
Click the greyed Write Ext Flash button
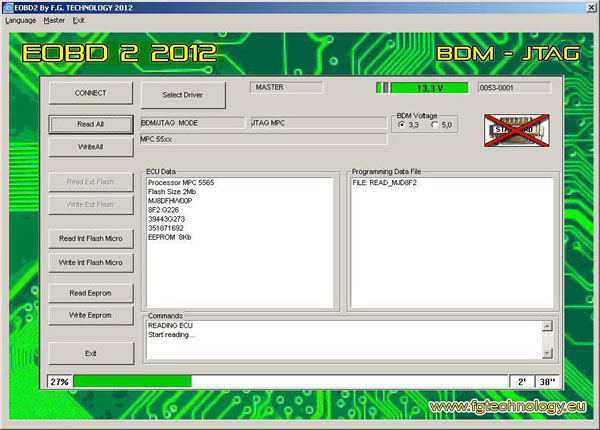91,205
